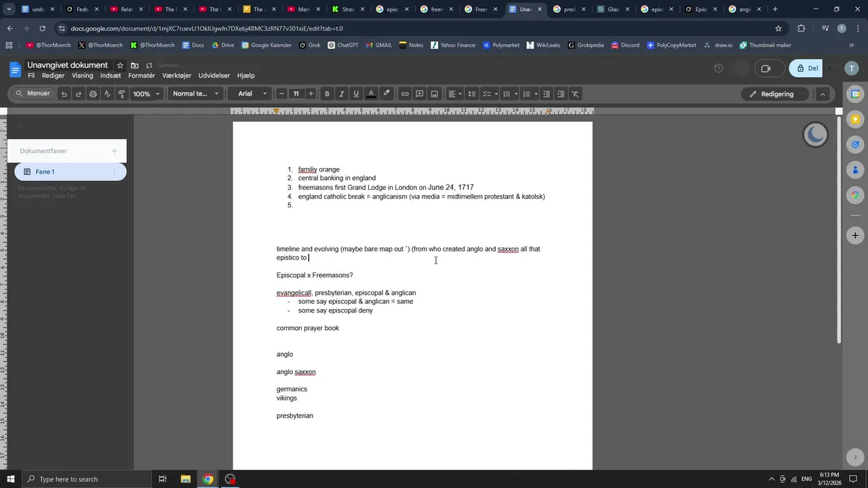Open the Formatér menu

tap(142, 76)
